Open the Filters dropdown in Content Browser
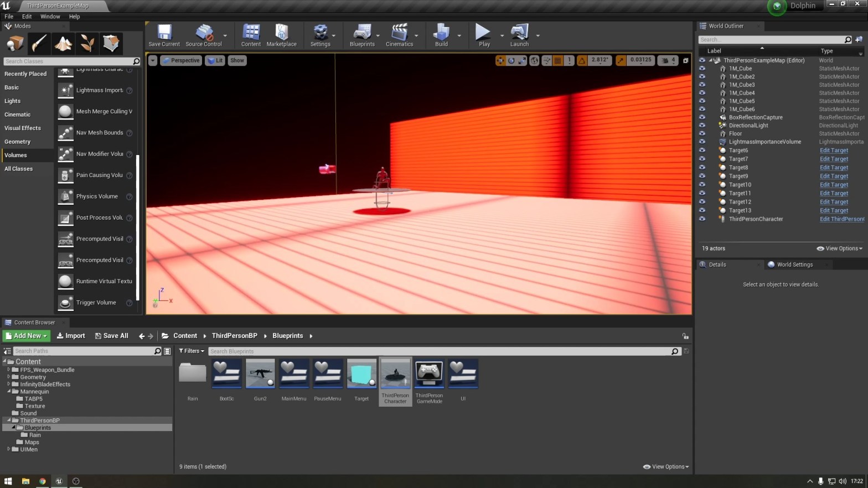 192,351
